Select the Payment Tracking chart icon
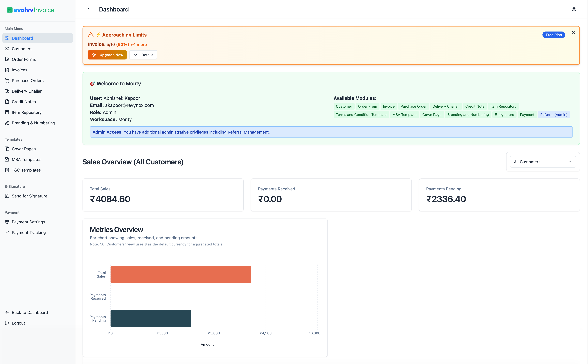 [7, 232]
